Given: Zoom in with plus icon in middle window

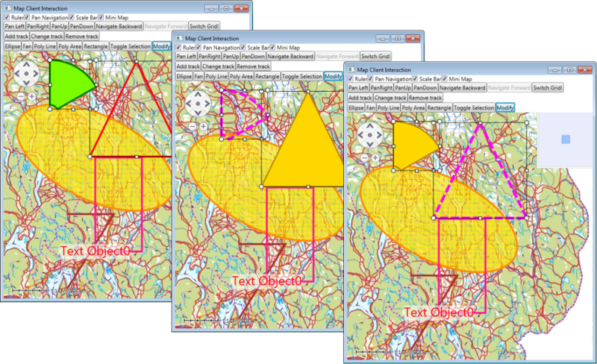Looking at the screenshot, I should (x=204, y=126).
